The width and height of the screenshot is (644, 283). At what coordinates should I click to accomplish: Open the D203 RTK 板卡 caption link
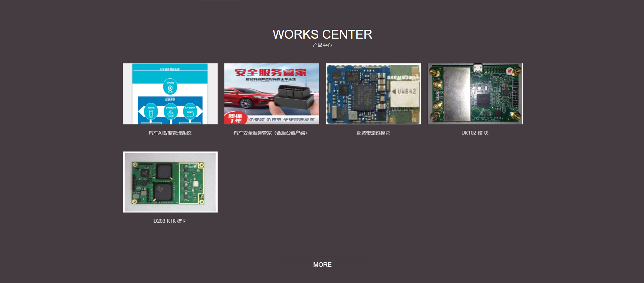(x=170, y=221)
